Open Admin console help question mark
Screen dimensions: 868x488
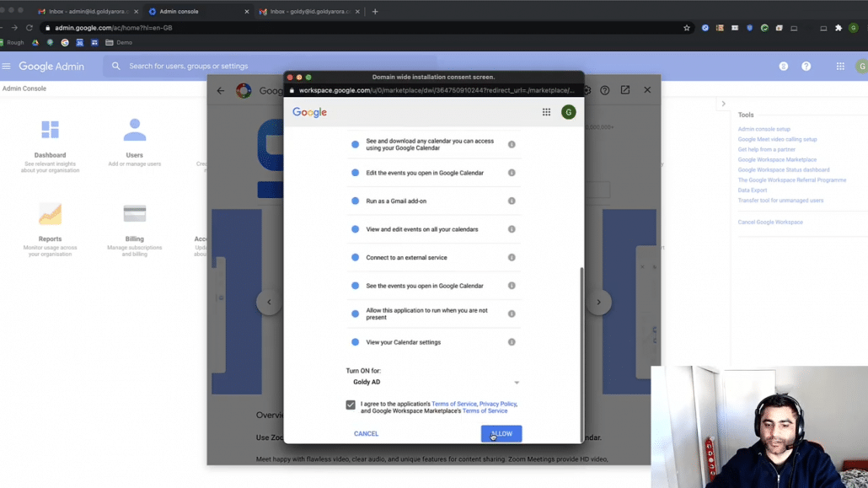pyautogui.click(x=806, y=67)
